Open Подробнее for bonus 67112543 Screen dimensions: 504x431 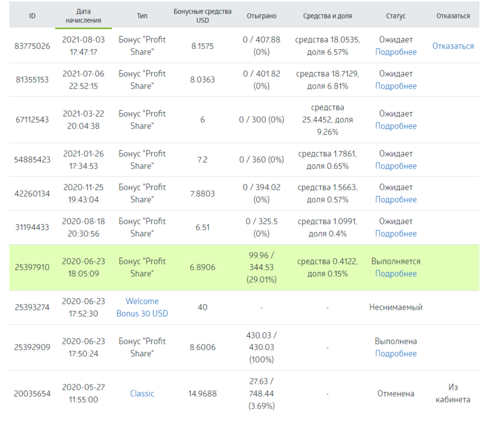tap(396, 126)
